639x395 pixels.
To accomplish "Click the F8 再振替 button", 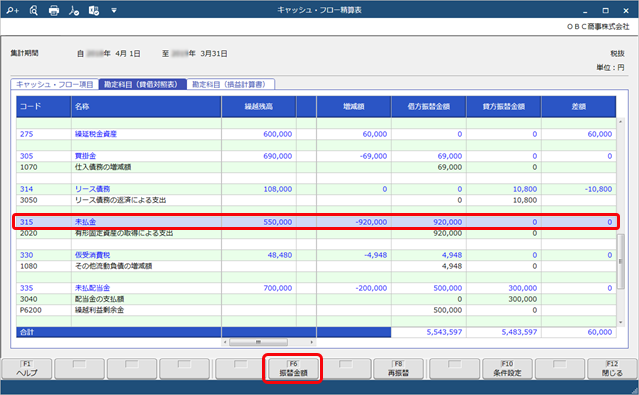I will click(398, 369).
